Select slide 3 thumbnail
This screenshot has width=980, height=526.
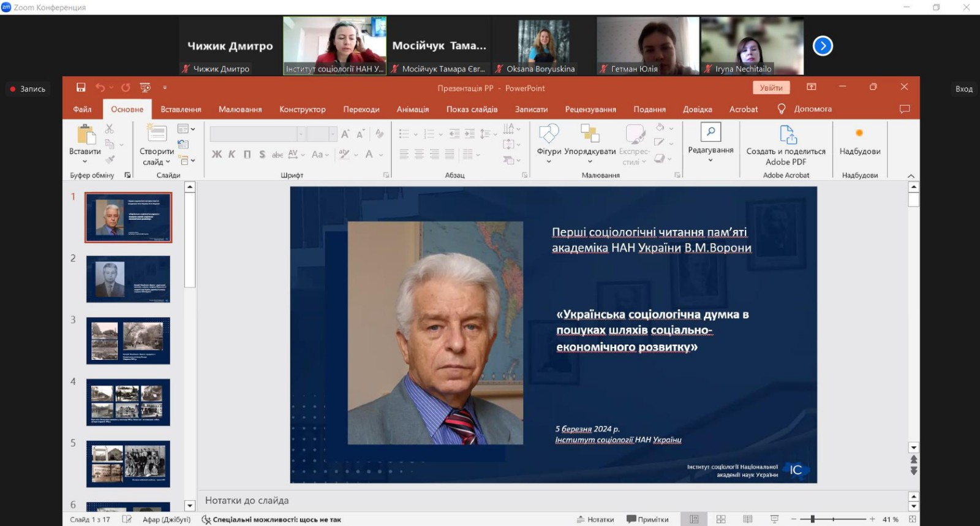pos(128,341)
